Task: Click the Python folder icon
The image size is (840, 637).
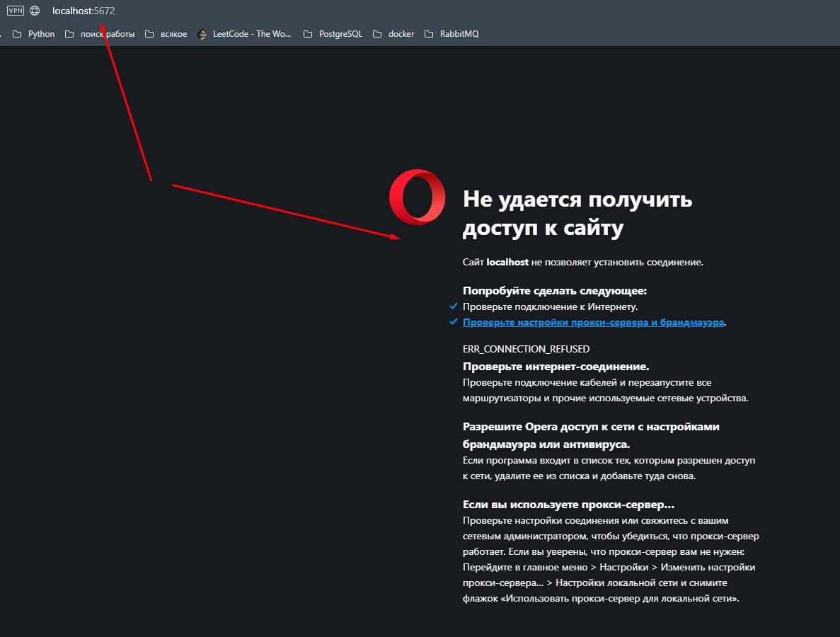Action: (x=17, y=34)
